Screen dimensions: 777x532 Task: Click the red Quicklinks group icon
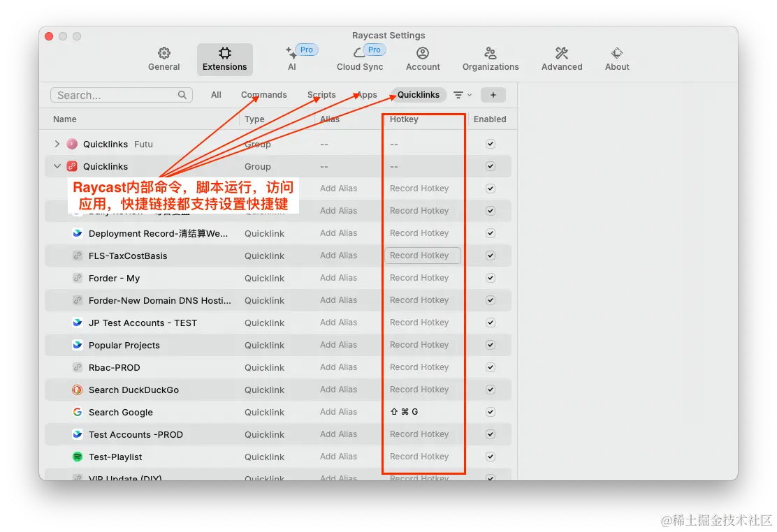(x=72, y=166)
